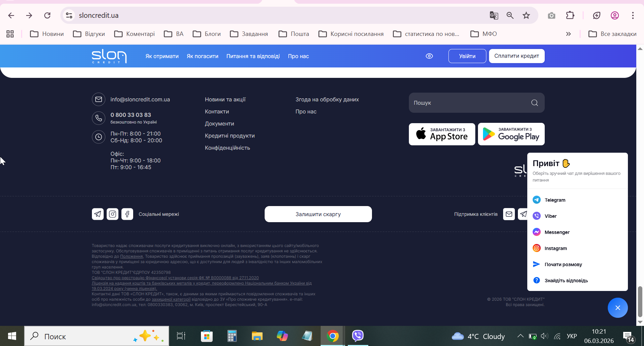
Task: Open the Apps grid icon in bookmarks bar
Action: pos(10,34)
